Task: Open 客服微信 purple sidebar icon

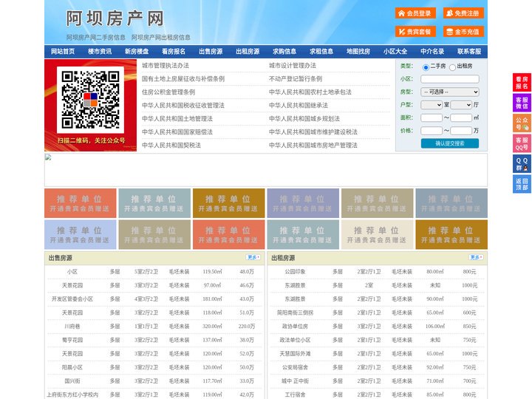Action: pyautogui.click(x=522, y=103)
